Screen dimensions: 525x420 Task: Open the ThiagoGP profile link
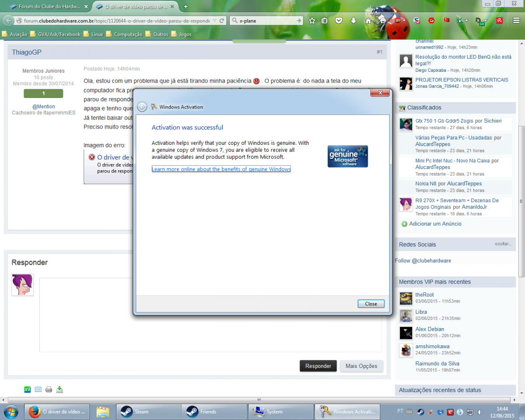coord(27,52)
